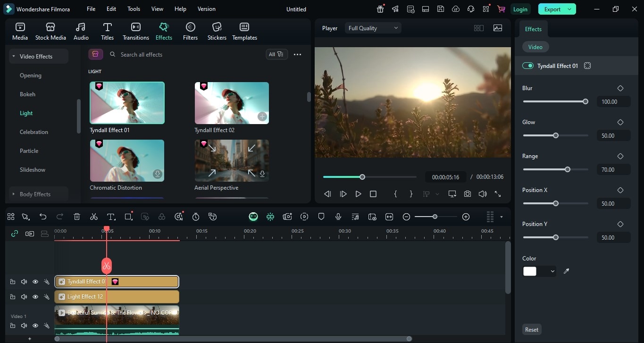Screen dimensions: 644x343
Task: Click the voiceover microphone icon
Action: pyautogui.click(x=338, y=217)
